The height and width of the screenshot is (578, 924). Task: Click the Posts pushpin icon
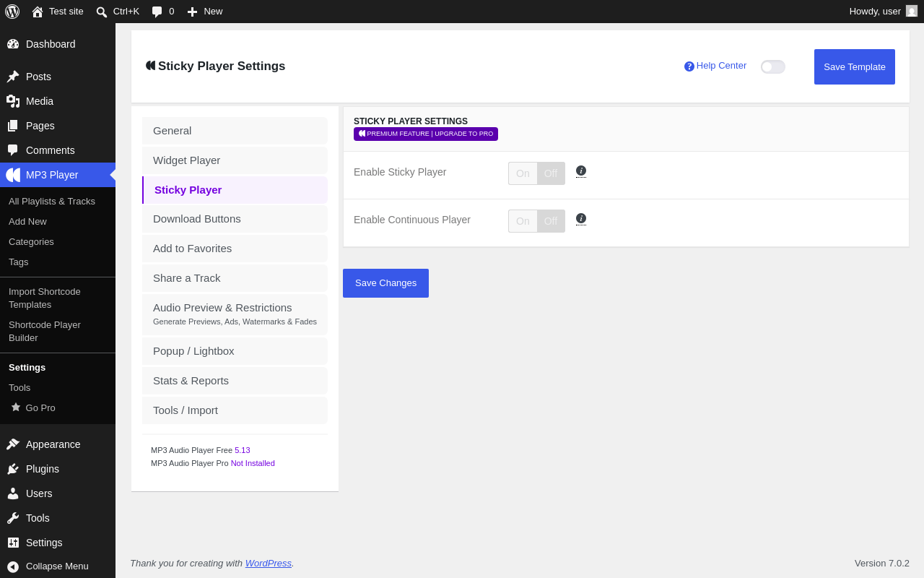pyautogui.click(x=13, y=77)
